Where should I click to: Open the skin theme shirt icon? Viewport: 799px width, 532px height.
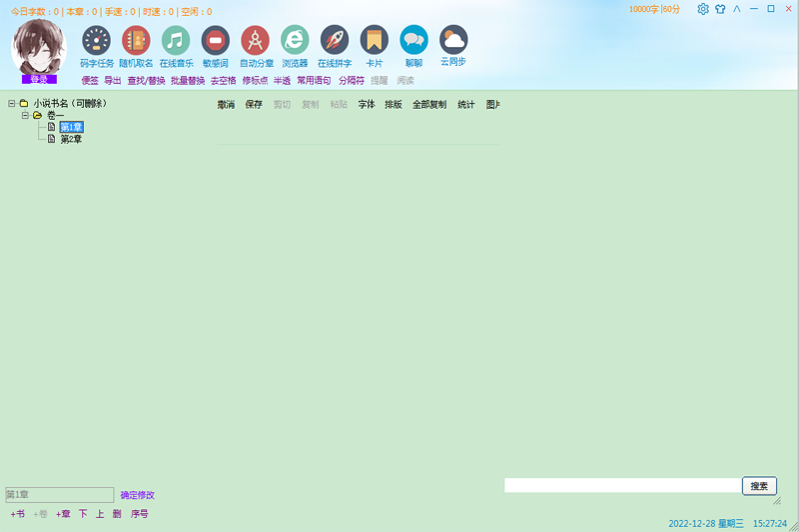[x=720, y=9]
